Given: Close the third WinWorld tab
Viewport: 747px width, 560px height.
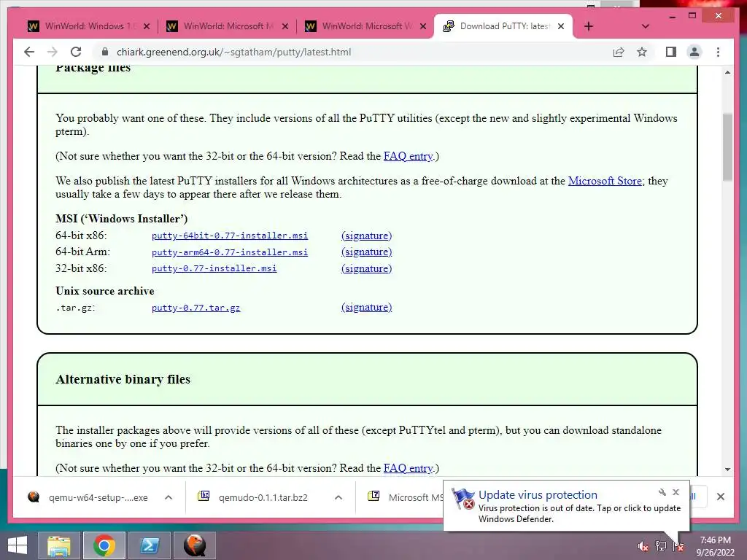Looking at the screenshot, I should click(x=423, y=27).
